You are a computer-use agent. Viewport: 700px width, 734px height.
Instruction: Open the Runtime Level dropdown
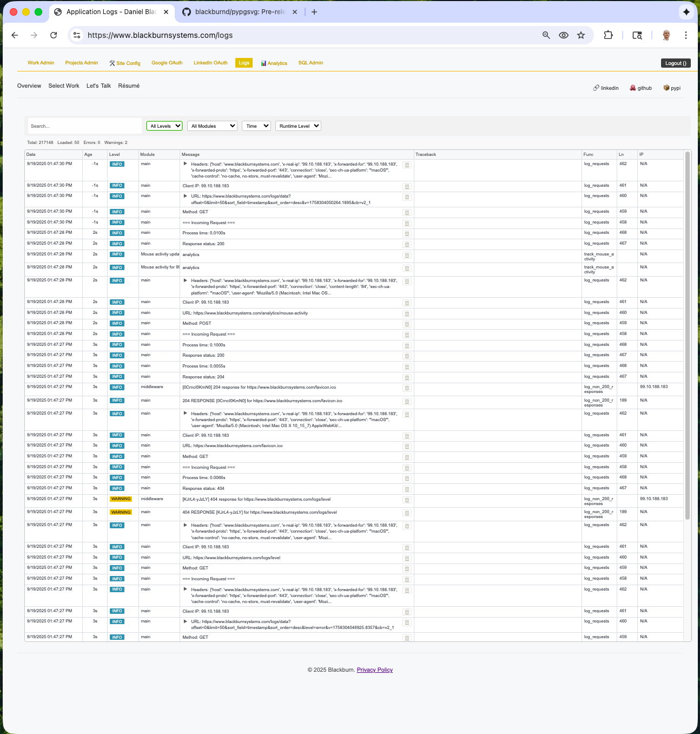coord(298,126)
